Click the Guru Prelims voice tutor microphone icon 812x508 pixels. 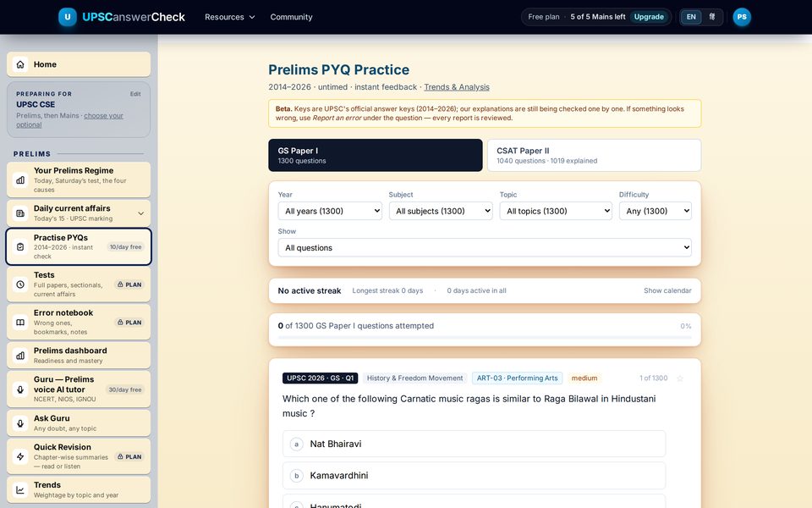[20, 389]
